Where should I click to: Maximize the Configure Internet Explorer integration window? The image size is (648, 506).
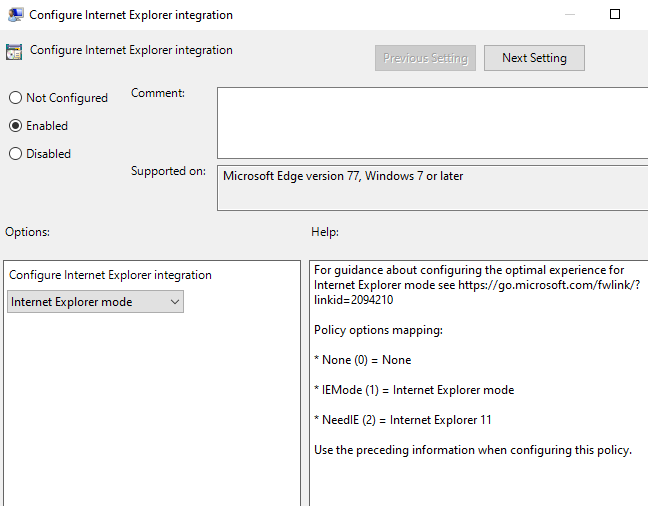[x=615, y=14]
